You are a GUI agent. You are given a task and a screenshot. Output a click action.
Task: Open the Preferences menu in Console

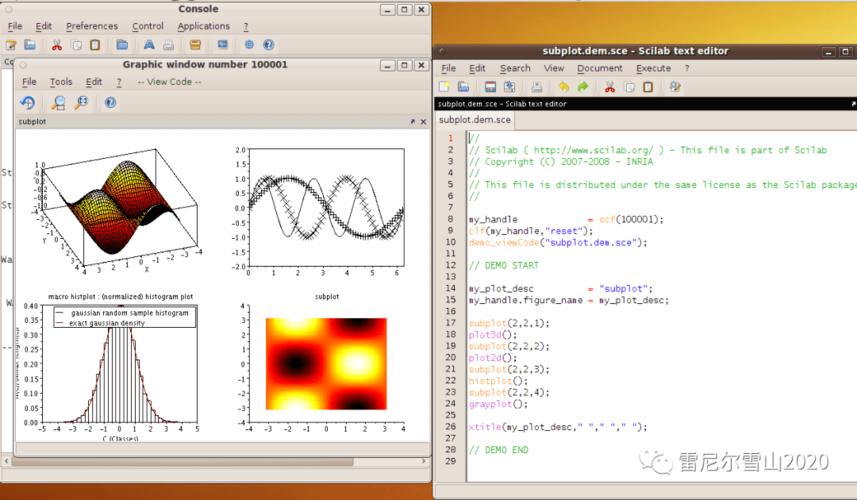click(92, 26)
